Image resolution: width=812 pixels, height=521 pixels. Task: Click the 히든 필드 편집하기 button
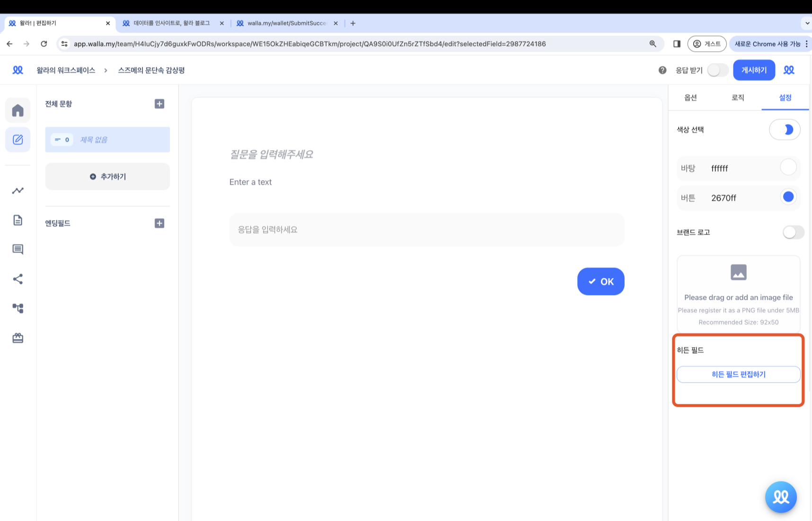[738, 374]
